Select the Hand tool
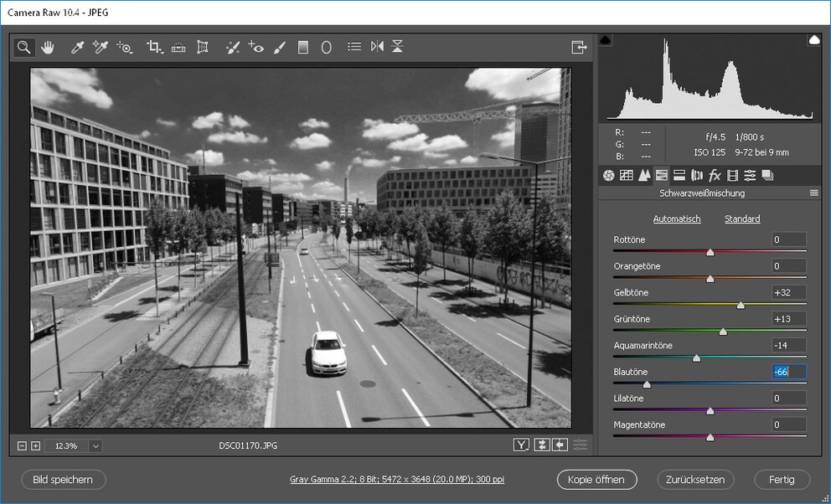The height and width of the screenshot is (504, 831). [48, 47]
